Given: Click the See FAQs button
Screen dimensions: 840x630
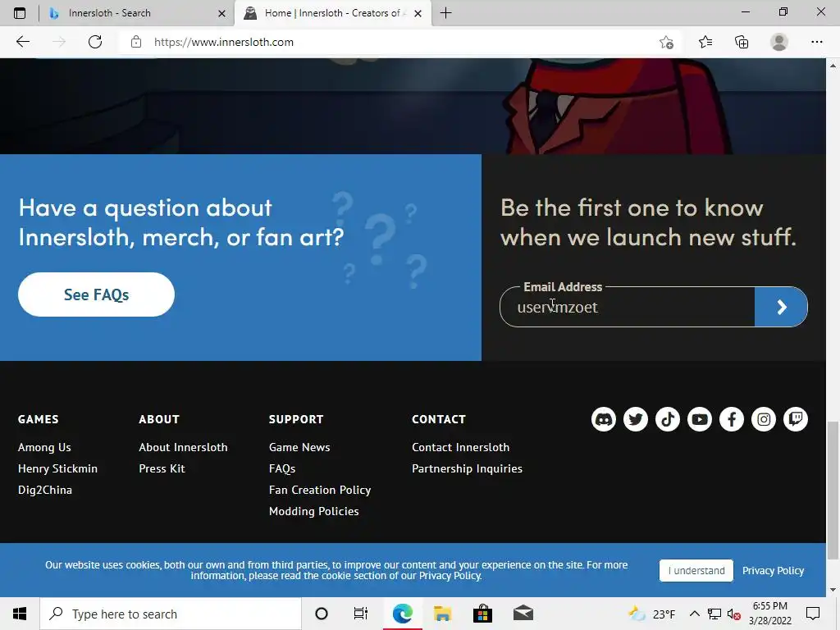Looking at the screenshot, I should click(96, 294).
